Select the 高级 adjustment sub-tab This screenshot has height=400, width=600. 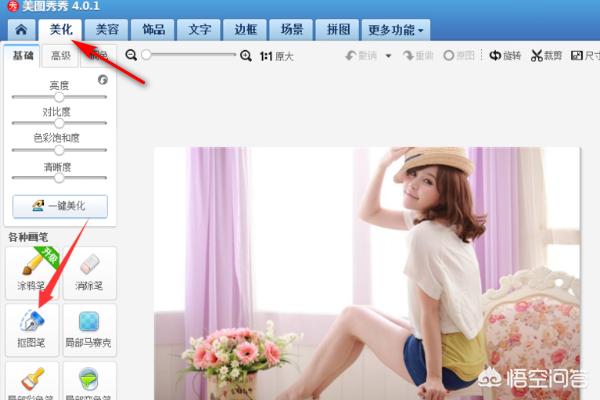60,56
